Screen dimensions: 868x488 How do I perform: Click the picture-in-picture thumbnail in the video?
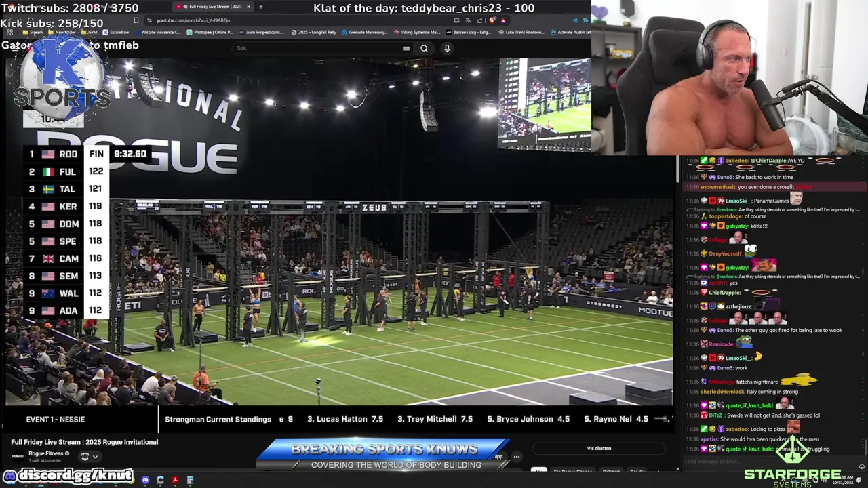[x=545, y=104]
